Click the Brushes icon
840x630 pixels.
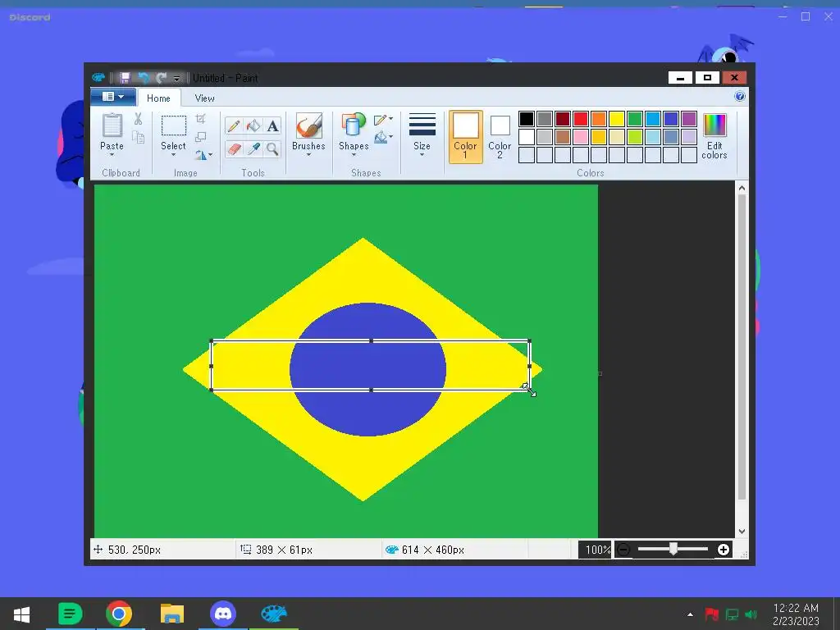308,126
